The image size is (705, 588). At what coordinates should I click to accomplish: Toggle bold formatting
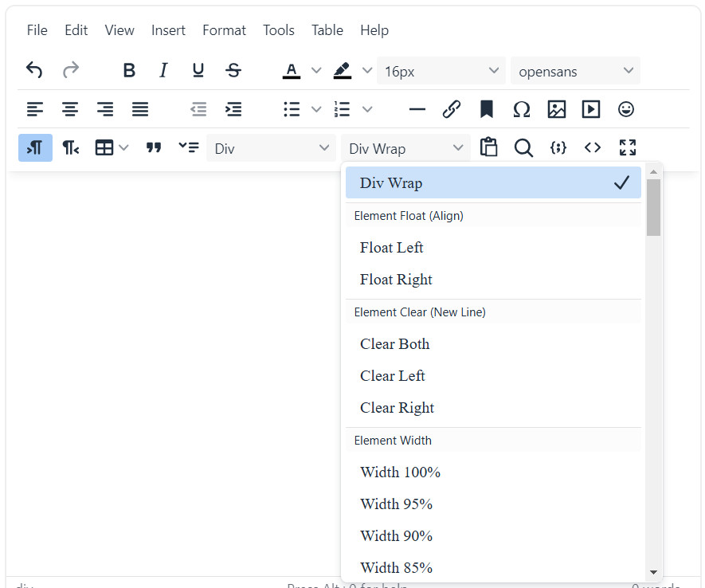coord(129,70)
